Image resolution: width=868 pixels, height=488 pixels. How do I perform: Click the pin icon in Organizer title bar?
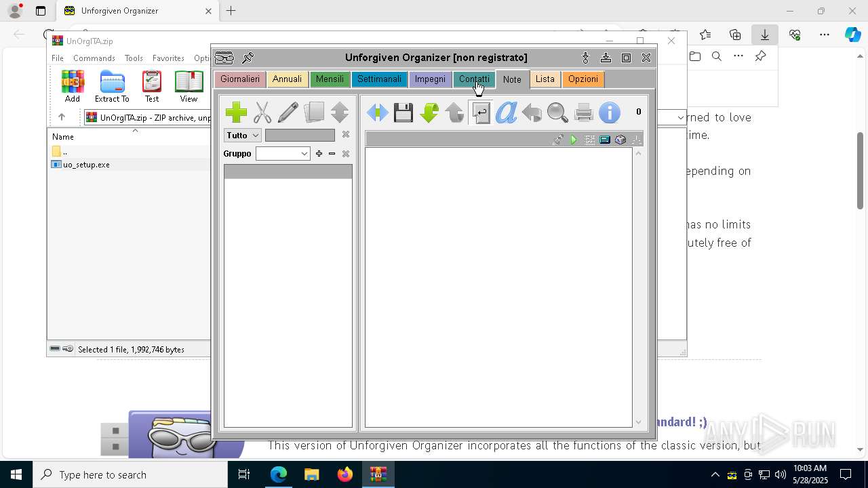pyautogui.click(x=248, y=58)
